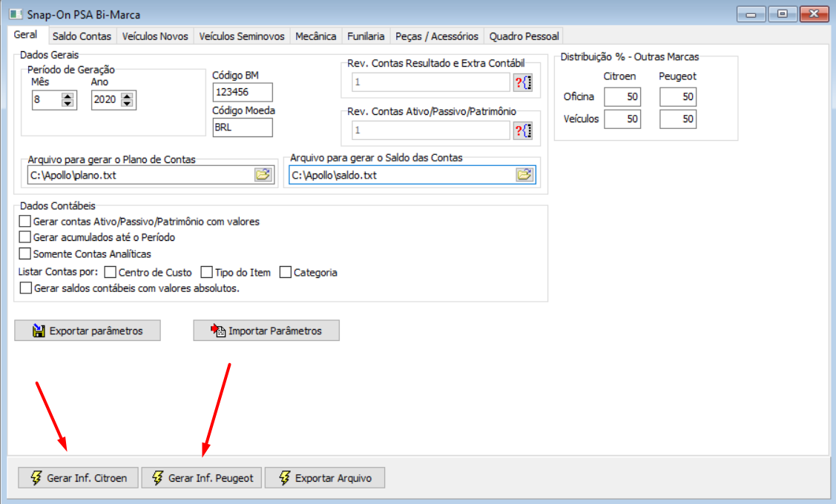
Task: Open lookup for Rev. Contas Resultado e Extra Contábil
Action: pyautogui.click(x=522, y=82)
